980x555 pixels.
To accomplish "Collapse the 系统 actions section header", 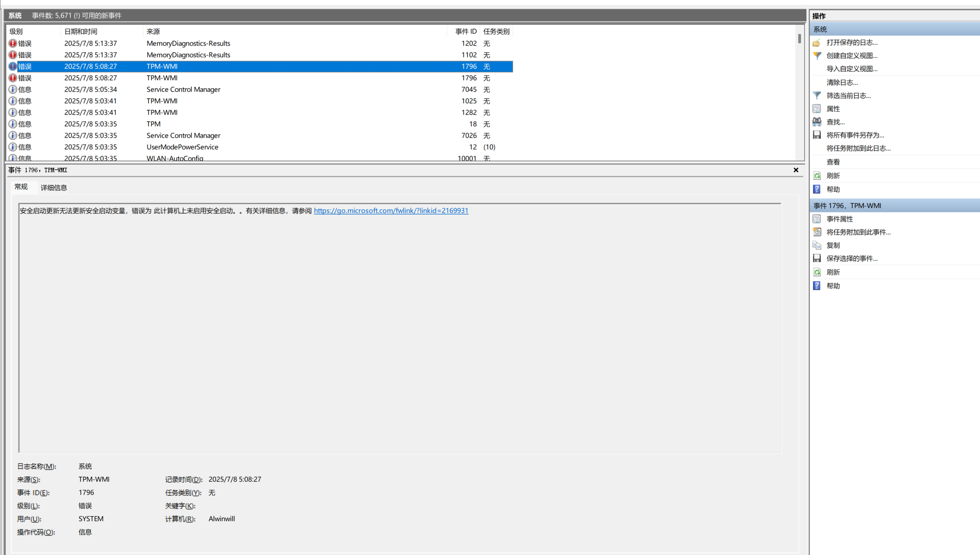I will point(894,29).
